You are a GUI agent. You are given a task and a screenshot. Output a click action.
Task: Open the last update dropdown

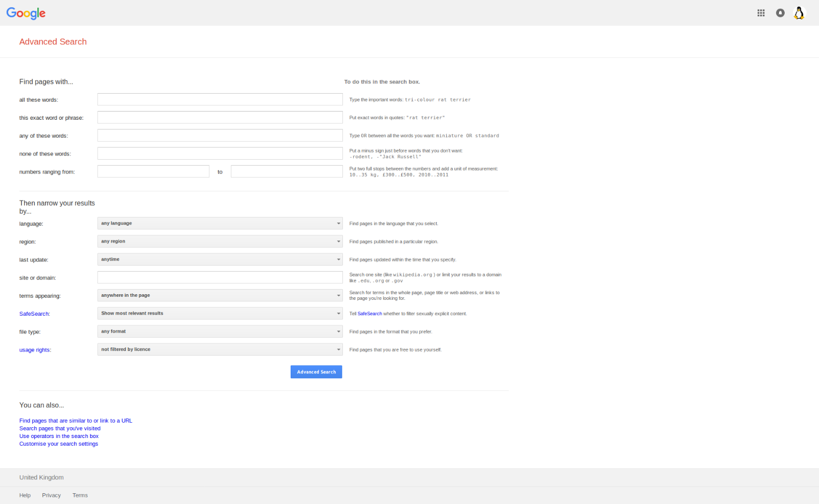pyautogui.click(x=220, y=259)
